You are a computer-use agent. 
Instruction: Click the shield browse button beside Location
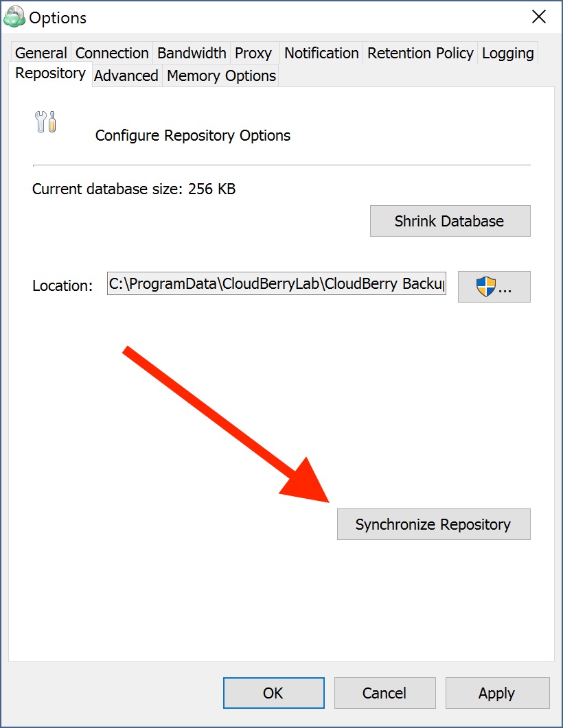tap(494, 286)
